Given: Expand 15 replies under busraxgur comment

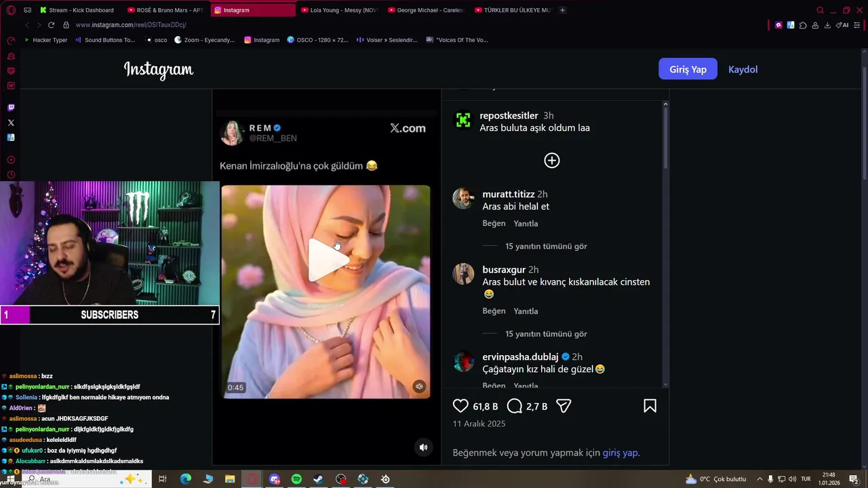Looking at the screenshot, I should pyautogui.click(x=546, y=333).
